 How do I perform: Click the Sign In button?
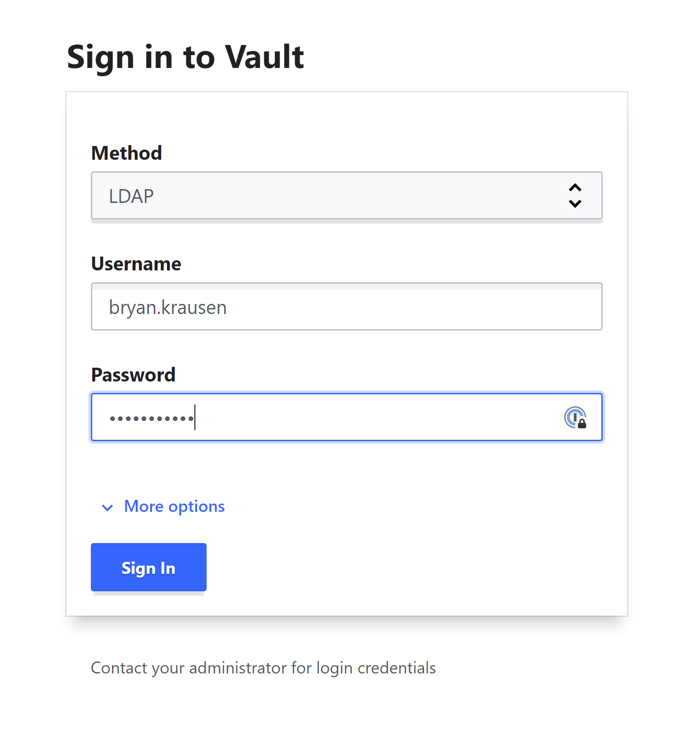point(149,567)
